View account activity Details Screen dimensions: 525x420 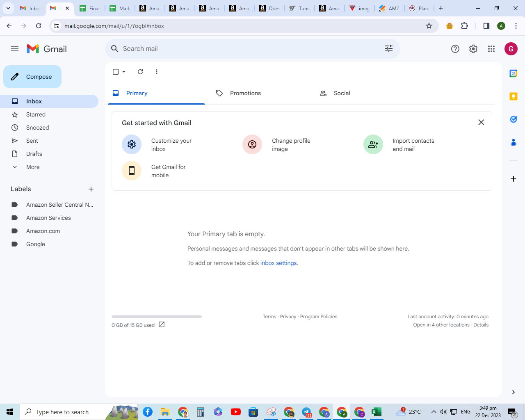point(481,325)
